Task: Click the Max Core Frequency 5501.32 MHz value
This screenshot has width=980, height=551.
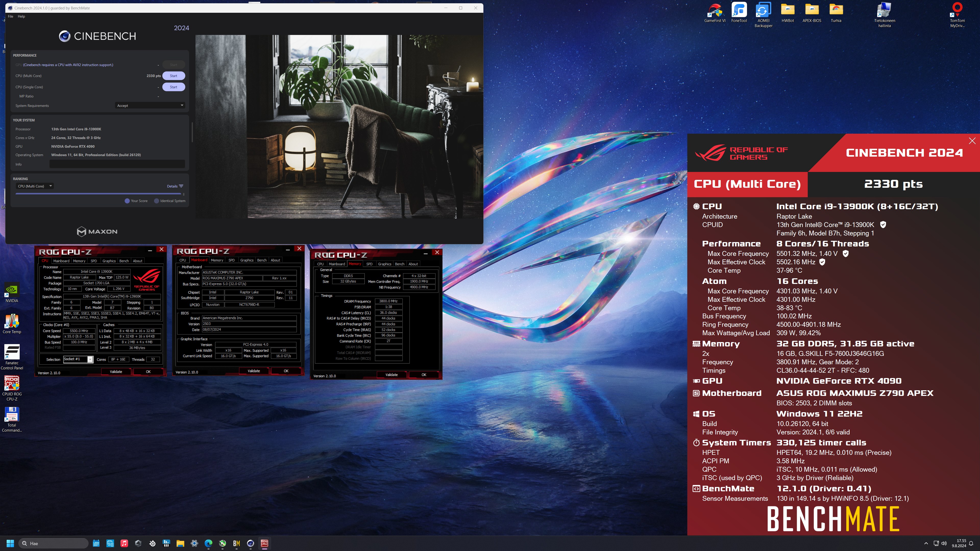Action: [806, 254]
